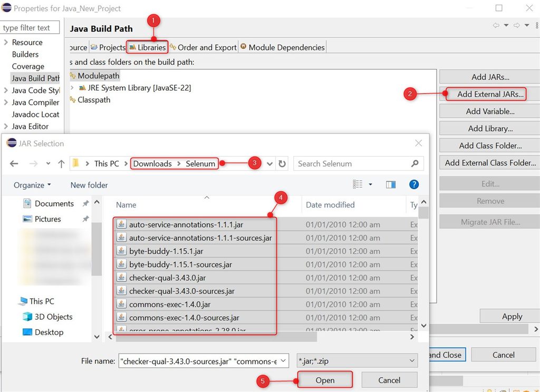Viewport: 540px width, 392px height.
Task: Expand the Java Compiler node
Action: click(6, 103)
